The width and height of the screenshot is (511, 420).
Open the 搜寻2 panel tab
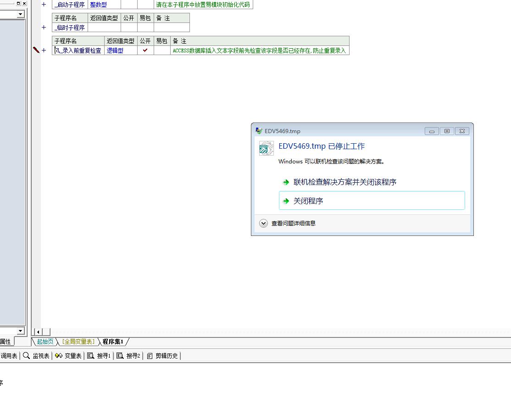[128, 356]
